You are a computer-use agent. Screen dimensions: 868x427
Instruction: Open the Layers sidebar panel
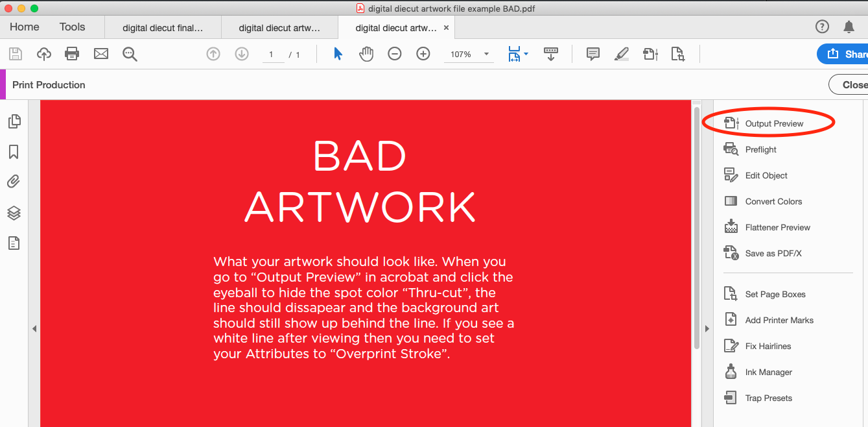[14, 213]
